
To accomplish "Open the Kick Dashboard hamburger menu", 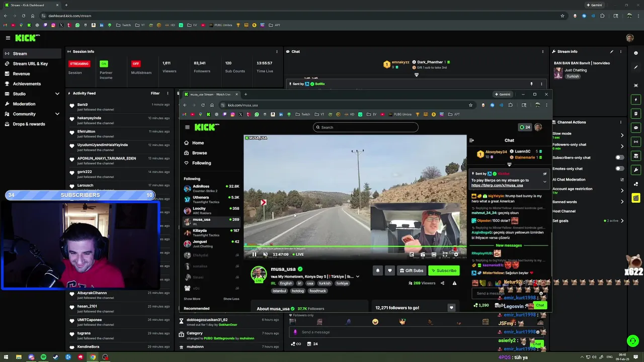I will [8, 38].
